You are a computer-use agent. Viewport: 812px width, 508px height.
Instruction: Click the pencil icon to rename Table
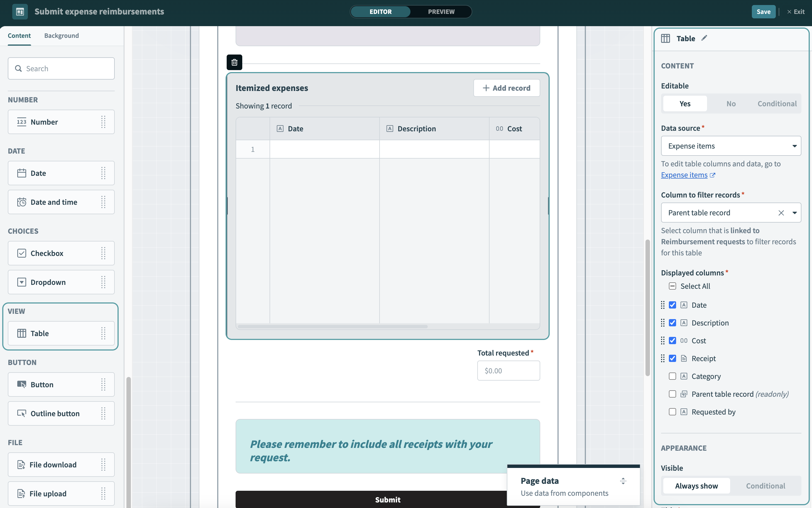point(704,38)
